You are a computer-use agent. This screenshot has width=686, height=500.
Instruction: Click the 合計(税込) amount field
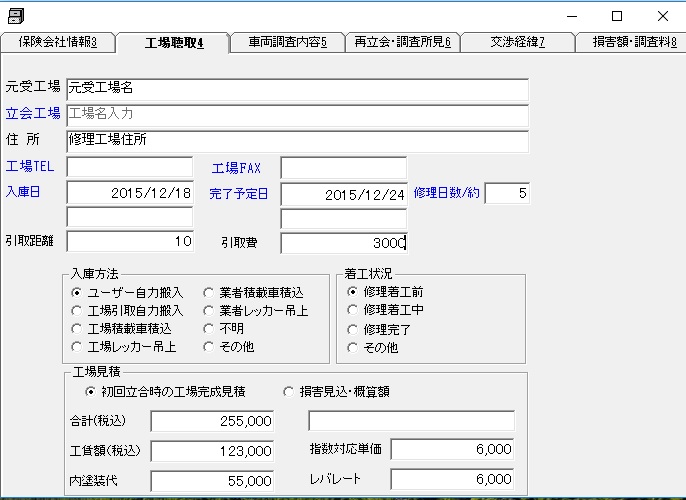(x=212, y=422)
